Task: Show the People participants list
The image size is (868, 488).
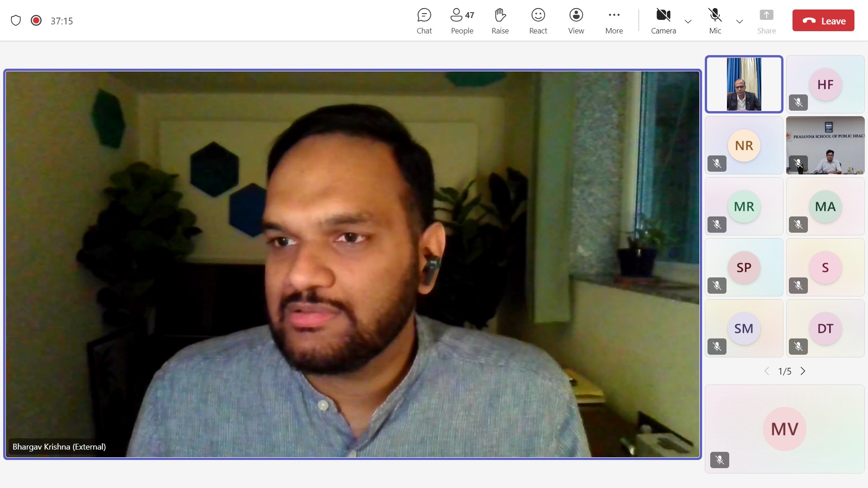Action: [462, 21]
